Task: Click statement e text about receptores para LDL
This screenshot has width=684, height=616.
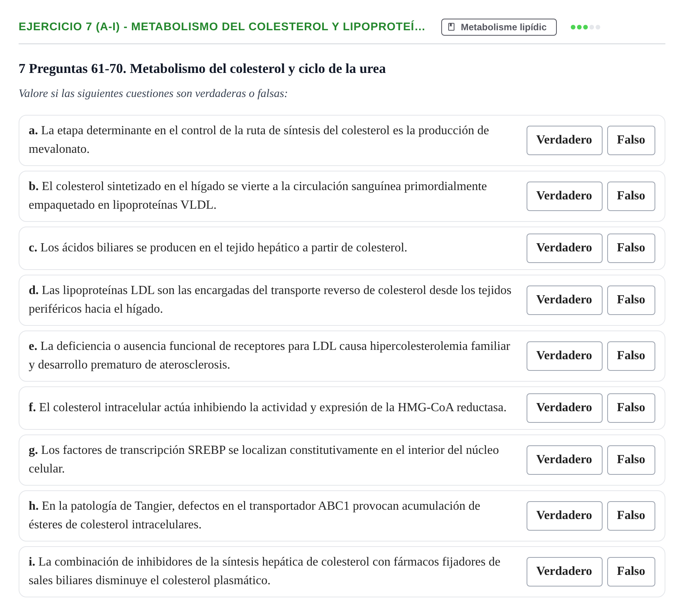Action: (x=269, y=355)
